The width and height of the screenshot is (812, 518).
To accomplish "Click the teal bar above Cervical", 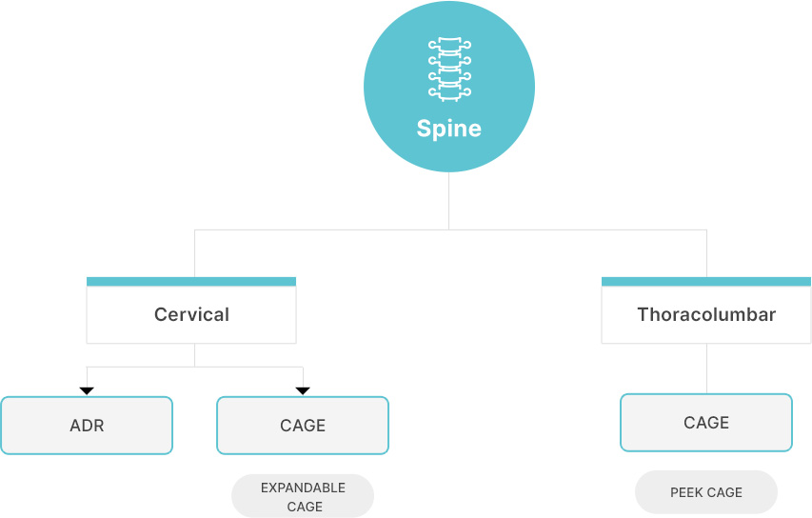I will tap(191, 282).
